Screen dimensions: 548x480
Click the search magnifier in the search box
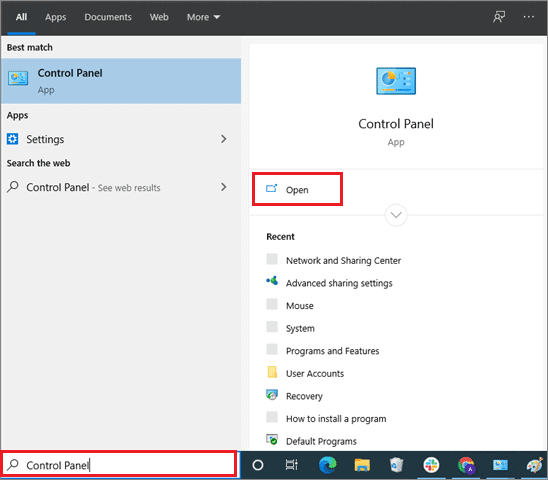point(13,465)
